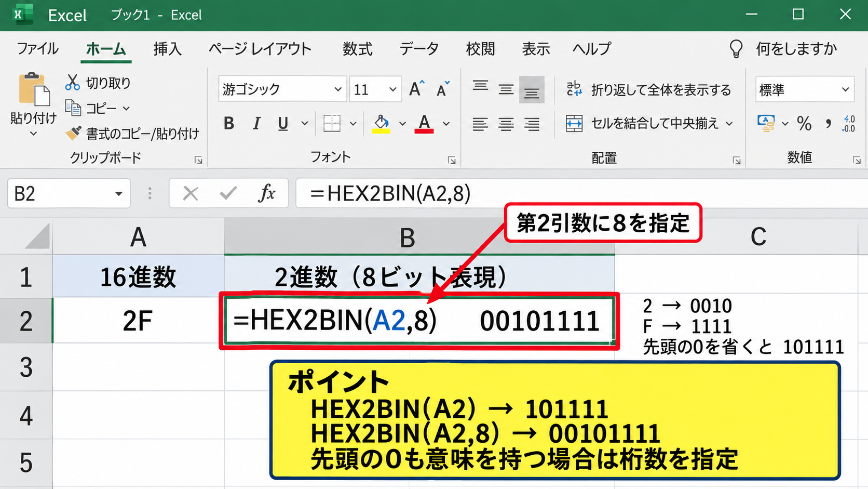Open the フォント group dialog launcher
868x489 pixels.
pyautogui.click(x=452, y=161)
